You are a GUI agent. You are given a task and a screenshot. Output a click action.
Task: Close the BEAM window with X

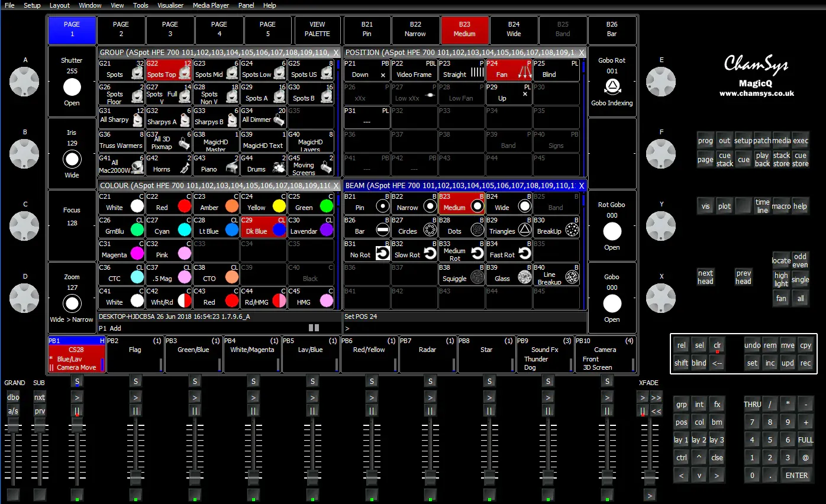tap(582, 186)
